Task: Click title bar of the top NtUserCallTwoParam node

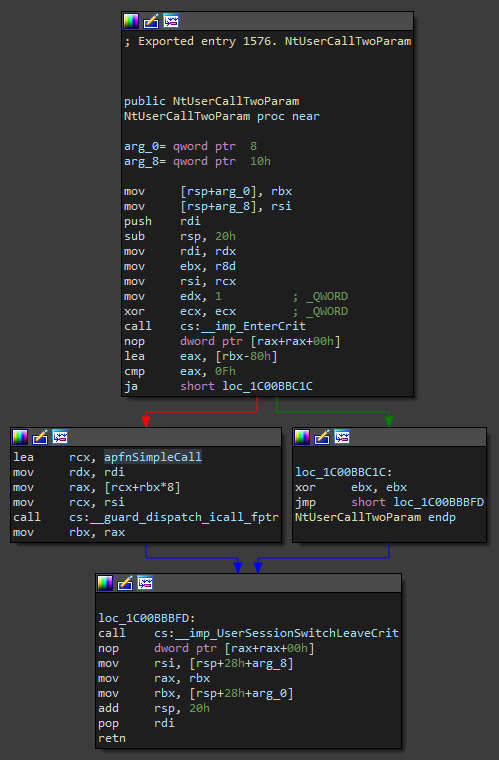Action: tap(267, 21)
